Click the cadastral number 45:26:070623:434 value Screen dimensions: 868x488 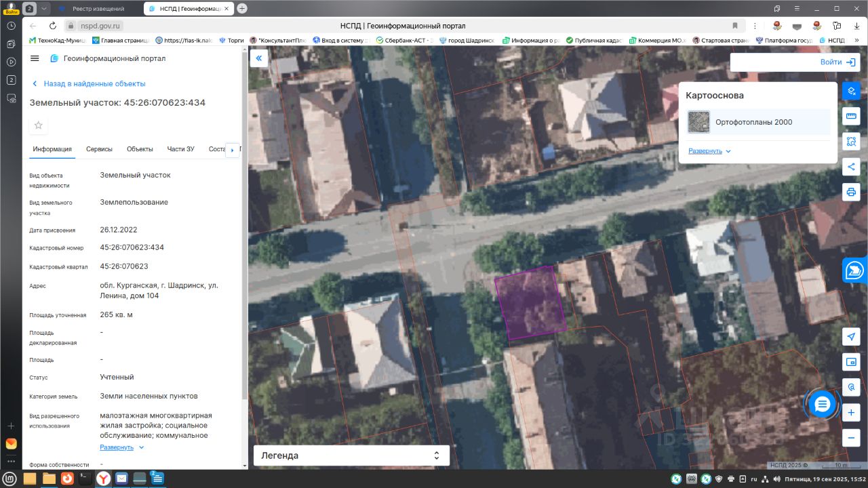(x=132, y=247)
